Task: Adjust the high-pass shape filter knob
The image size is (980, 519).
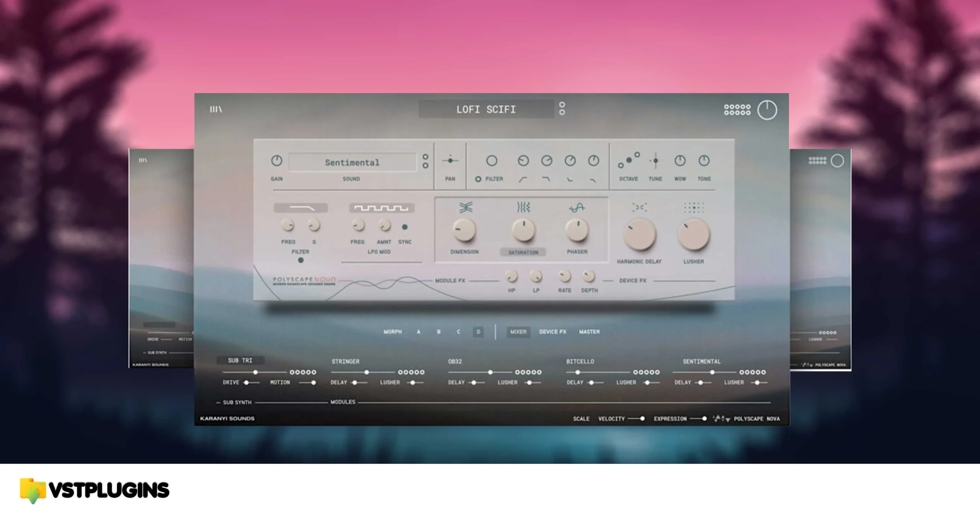Action: 523,161
